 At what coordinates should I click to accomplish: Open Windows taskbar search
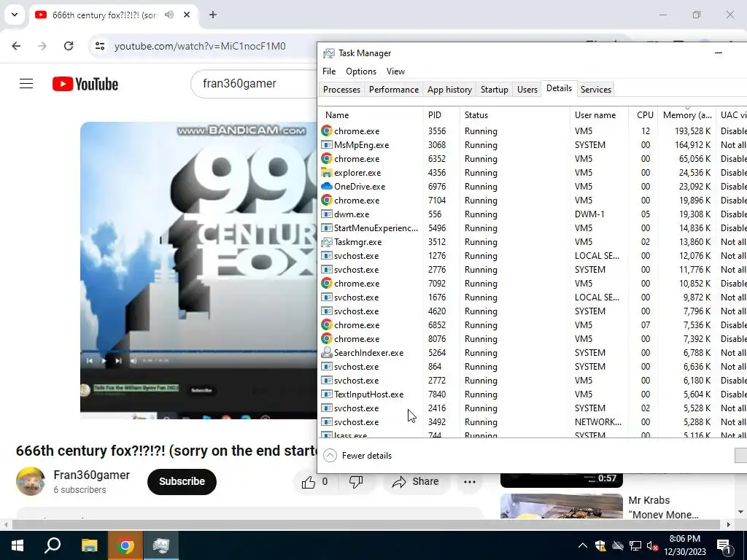coord(53,545)
